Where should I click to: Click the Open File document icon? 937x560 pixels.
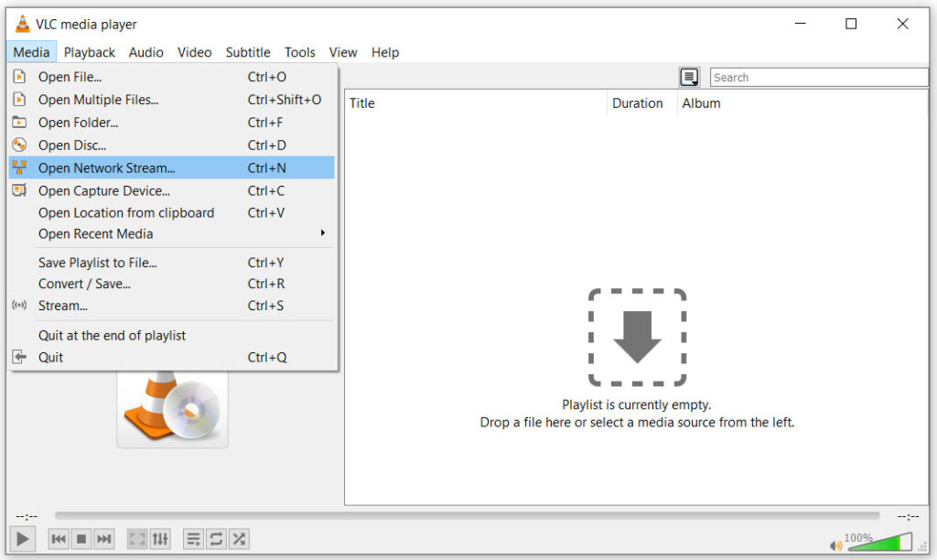tap(19, 77)
